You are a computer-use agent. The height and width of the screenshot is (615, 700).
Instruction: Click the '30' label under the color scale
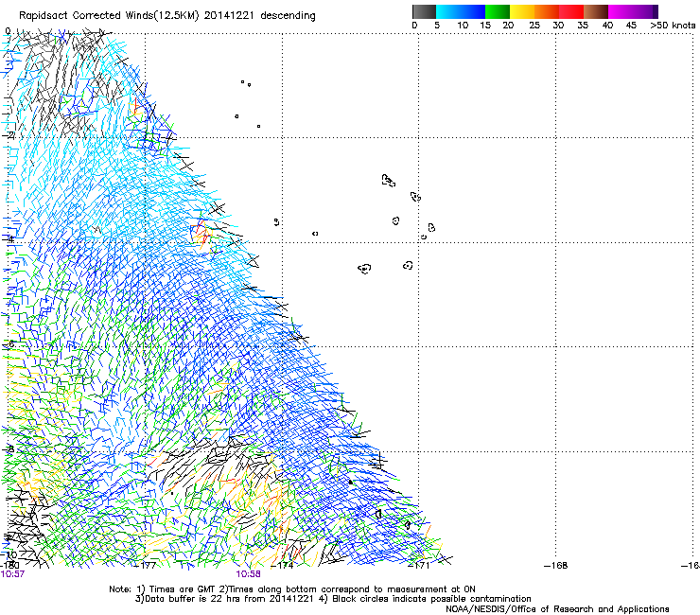pos(558,26)
